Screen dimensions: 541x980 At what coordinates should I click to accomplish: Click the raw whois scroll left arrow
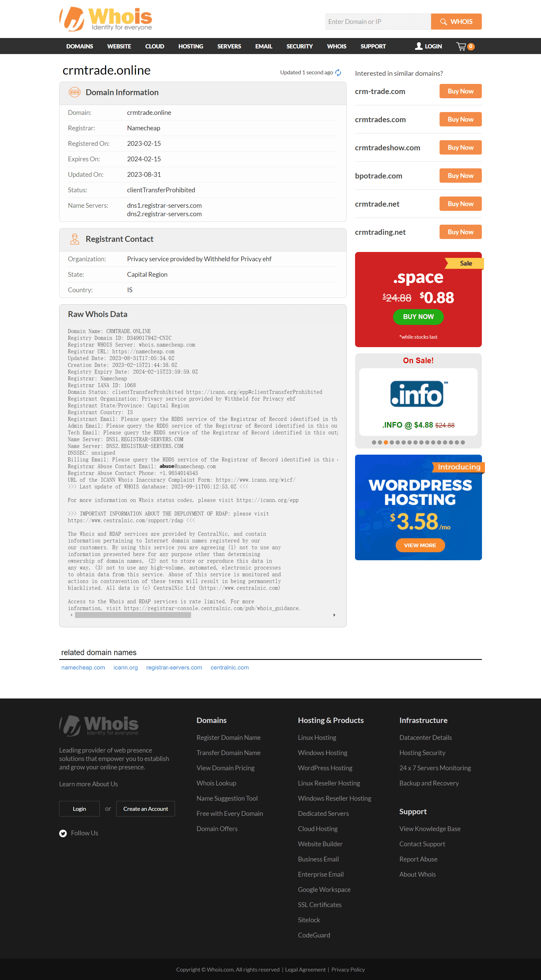tap(71, 615)
